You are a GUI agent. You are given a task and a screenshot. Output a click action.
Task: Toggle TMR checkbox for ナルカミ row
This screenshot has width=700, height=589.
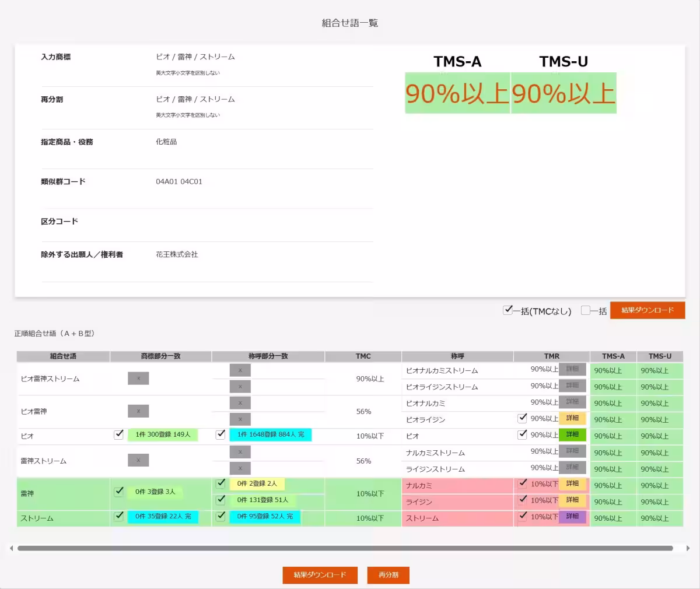coord(523,483)
